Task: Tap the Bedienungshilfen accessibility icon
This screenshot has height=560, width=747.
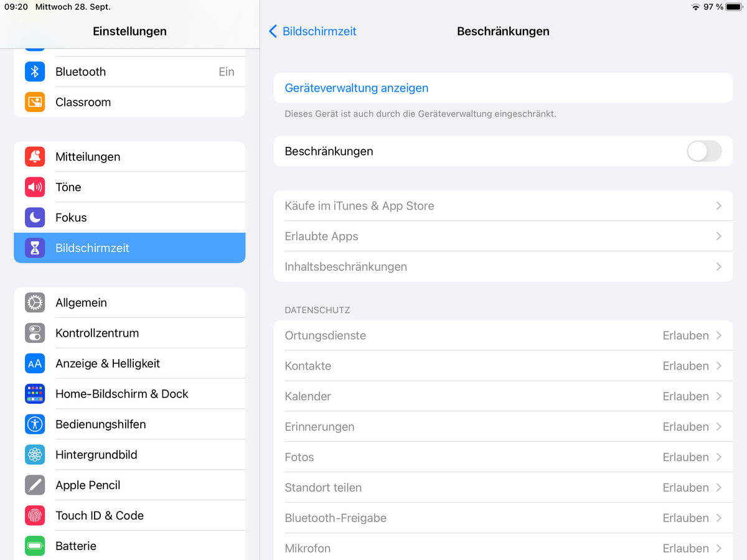Action: [35, 424]
